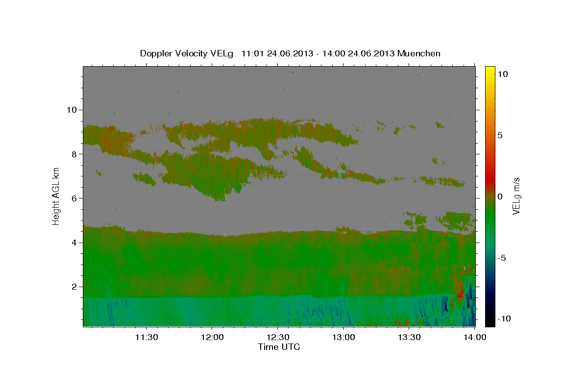This screenshot has width=588, height=392.
Task: Click the '13:30' time axis label
Action: coord(409,338)
